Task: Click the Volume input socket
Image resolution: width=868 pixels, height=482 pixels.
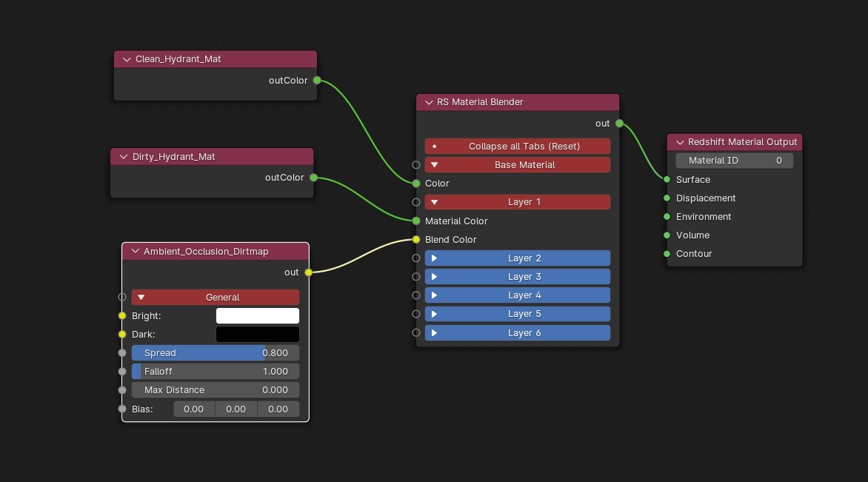Action: [667, 235]
